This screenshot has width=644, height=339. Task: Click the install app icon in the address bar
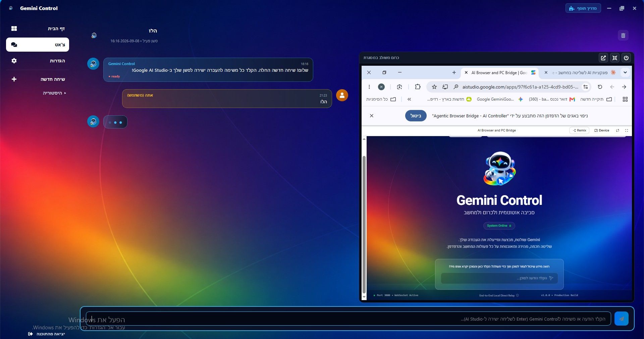pyautogui.click(x=445, y=87)
